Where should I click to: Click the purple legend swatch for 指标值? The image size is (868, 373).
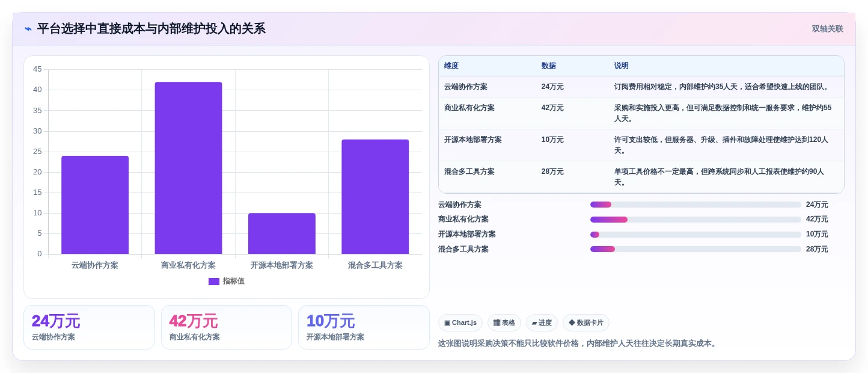click(x=214, y=281)
